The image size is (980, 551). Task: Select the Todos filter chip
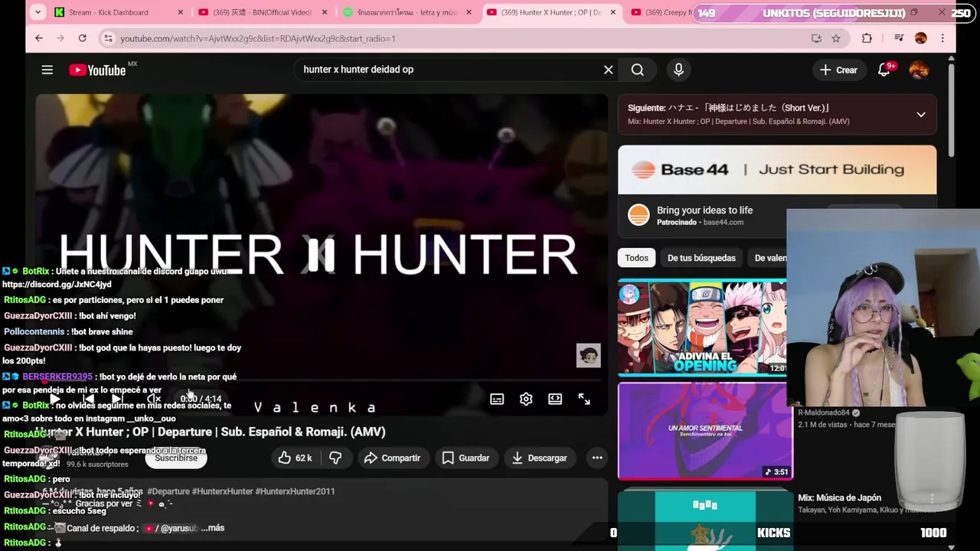(x=636, y=258)
